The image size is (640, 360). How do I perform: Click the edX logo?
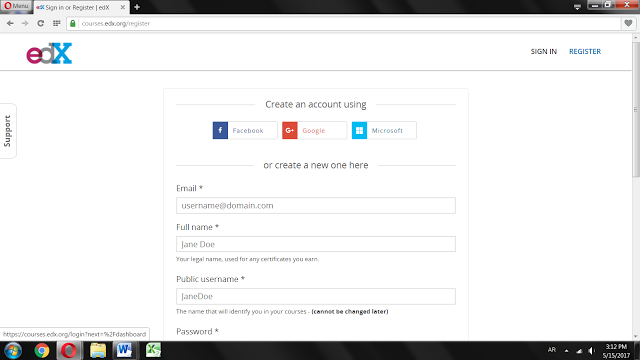pyautogui.click(x=49, y=53)
